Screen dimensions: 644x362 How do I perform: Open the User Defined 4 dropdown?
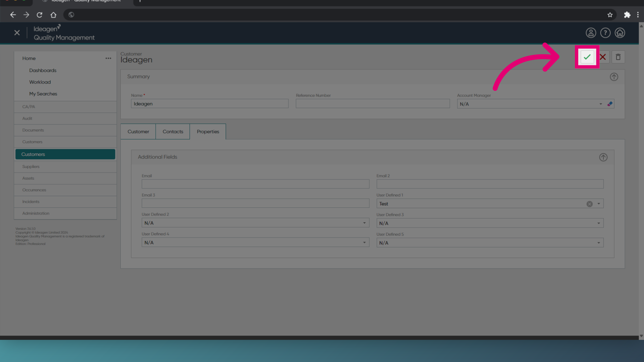[x=256, y=242]
